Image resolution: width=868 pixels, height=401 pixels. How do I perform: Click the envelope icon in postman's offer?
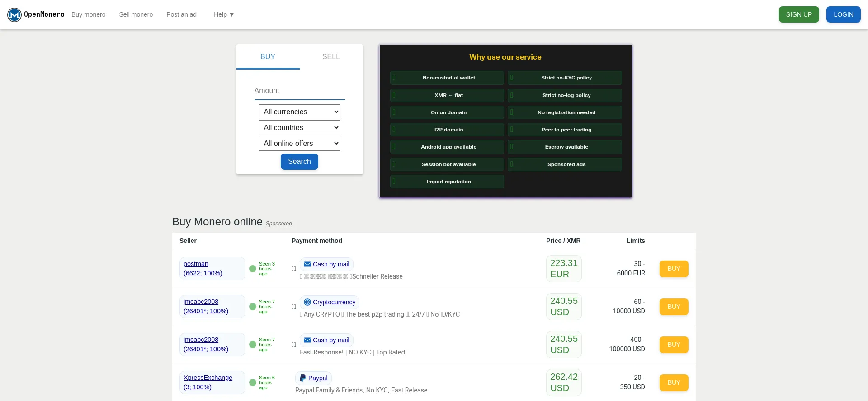307,264
